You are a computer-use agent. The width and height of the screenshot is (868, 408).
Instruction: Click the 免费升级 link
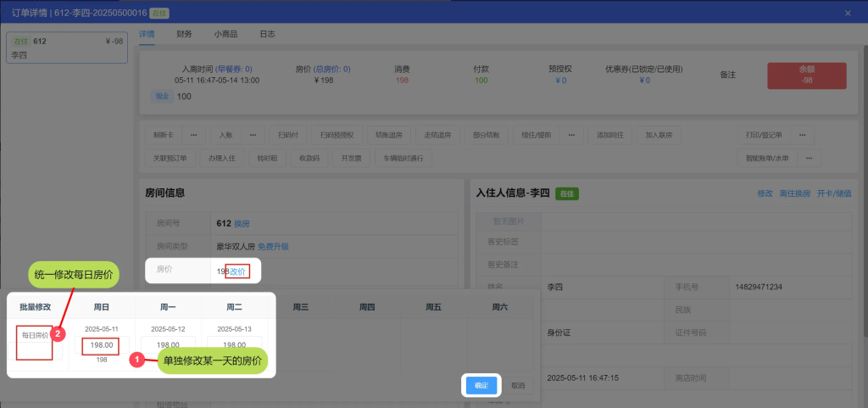point(273,247)
